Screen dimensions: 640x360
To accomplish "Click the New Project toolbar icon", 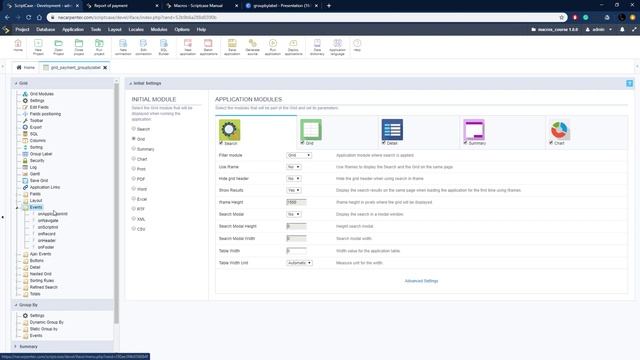I will 38,47.
